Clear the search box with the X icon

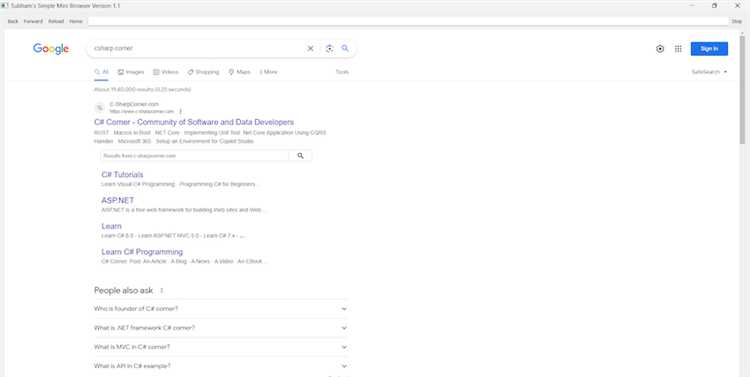(x=310, y=48)
